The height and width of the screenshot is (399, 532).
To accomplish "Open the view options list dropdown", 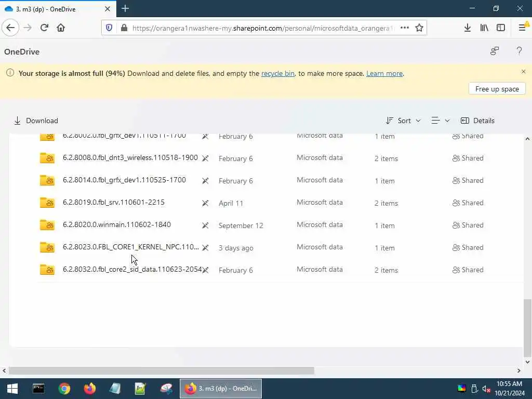I will (441, 121).
